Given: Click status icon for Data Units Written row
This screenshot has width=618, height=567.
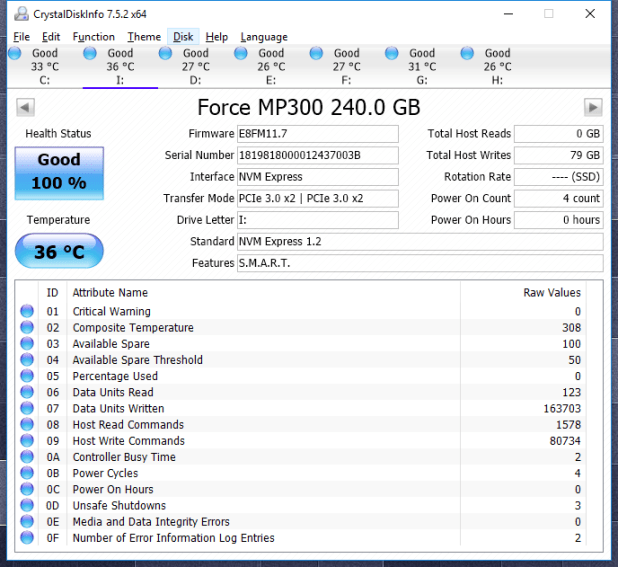Looking at the screenshot, I should pyautogui.click(x=27, y=408).
